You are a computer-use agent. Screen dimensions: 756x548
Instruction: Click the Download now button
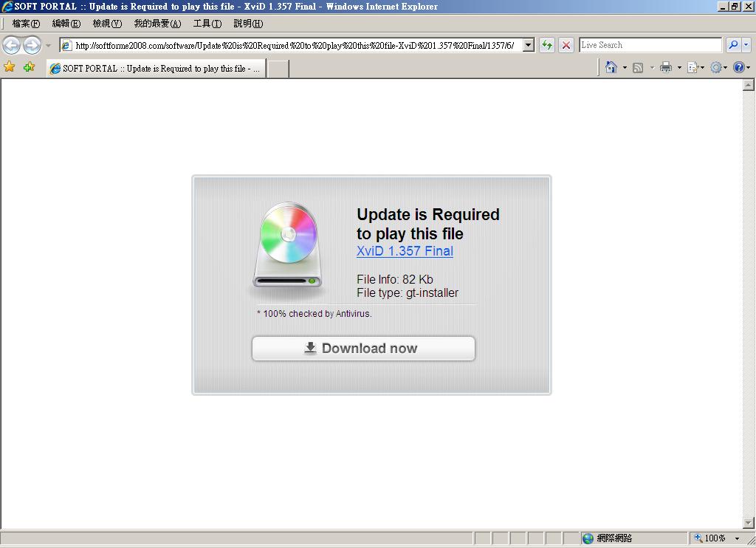(363, 349)
